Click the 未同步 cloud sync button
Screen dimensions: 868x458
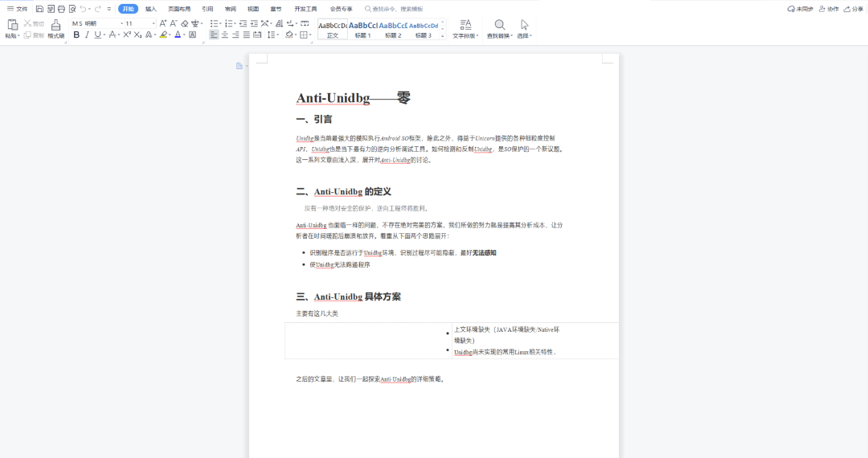[x=800, y=9]
